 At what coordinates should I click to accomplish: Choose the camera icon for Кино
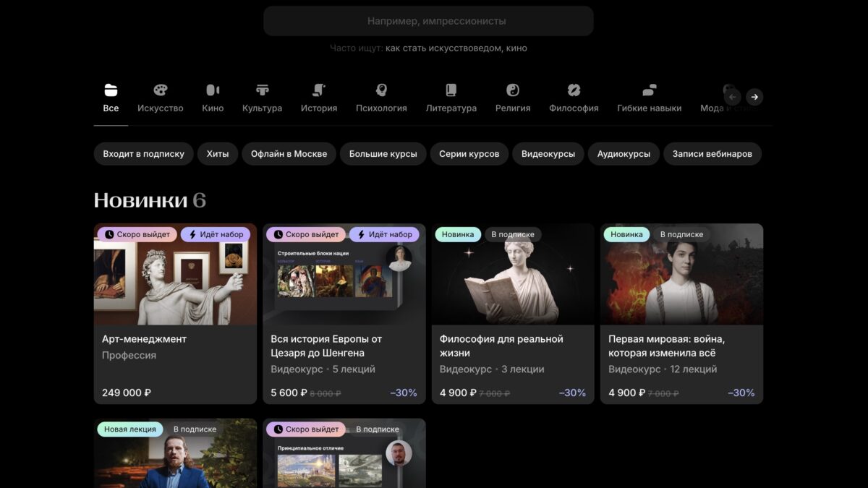(213, 90)
